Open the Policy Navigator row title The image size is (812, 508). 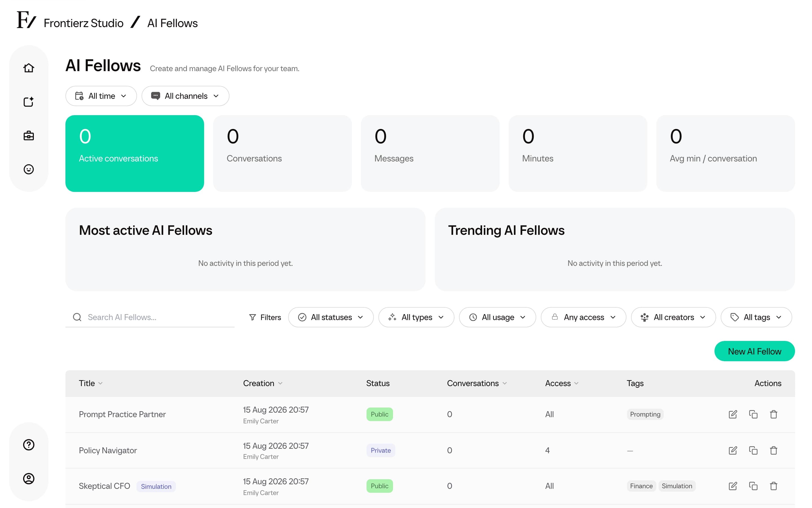[x=108, y=450]
